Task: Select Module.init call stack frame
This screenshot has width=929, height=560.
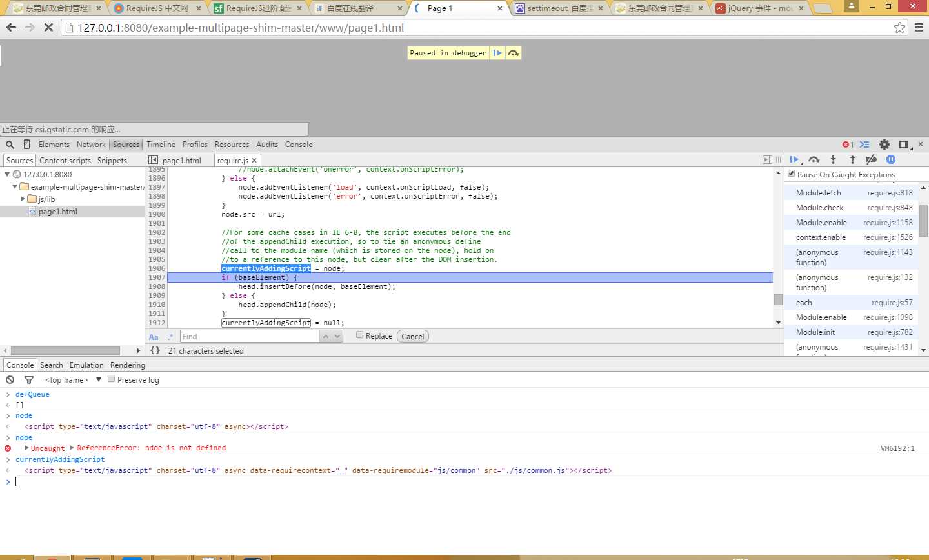Action: click(x=850, y=332)
